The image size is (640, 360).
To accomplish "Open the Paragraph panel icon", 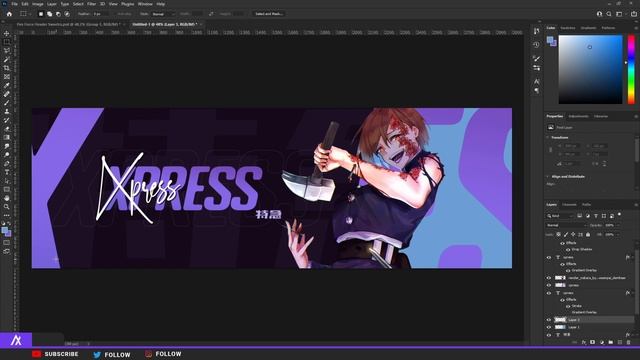I will [536, 90].
